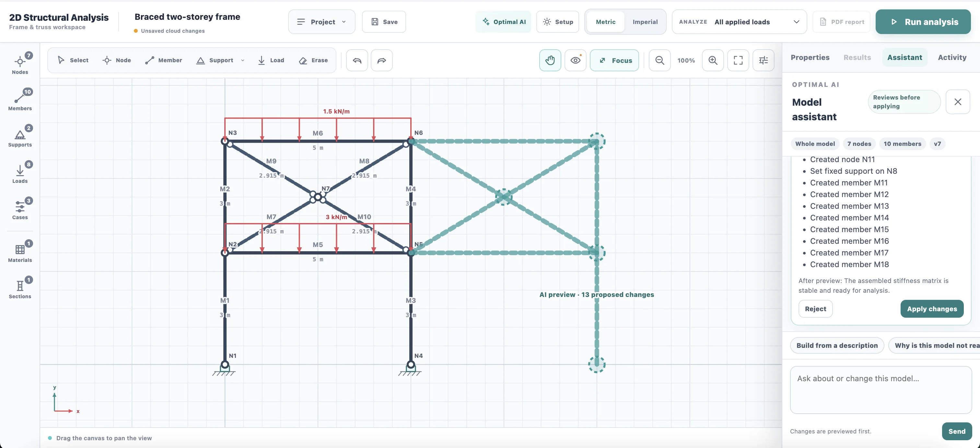
Task: Close the Model assistant panel
Action: 958,102
